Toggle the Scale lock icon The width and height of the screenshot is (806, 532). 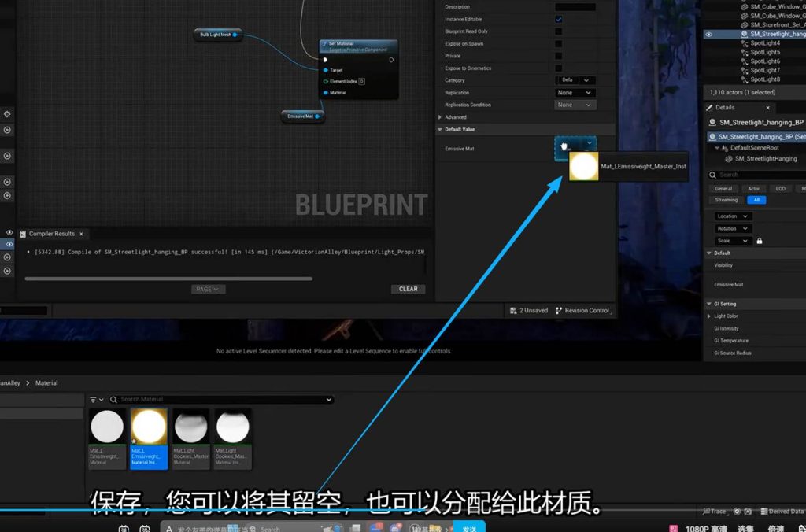(x=760, y=241)
